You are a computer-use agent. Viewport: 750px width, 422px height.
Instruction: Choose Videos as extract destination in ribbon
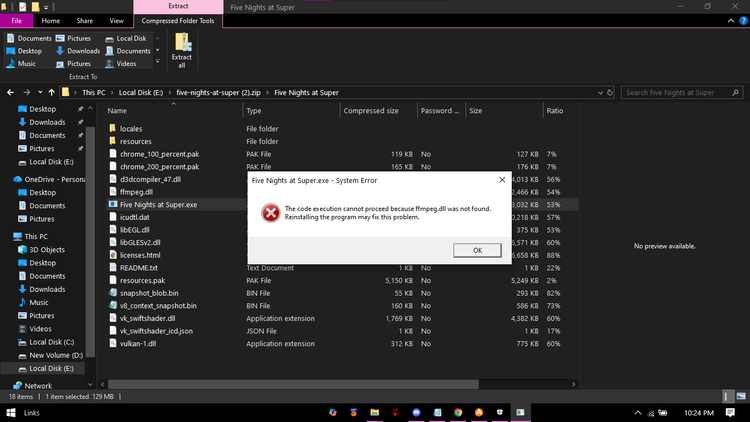tap(121, 63)
